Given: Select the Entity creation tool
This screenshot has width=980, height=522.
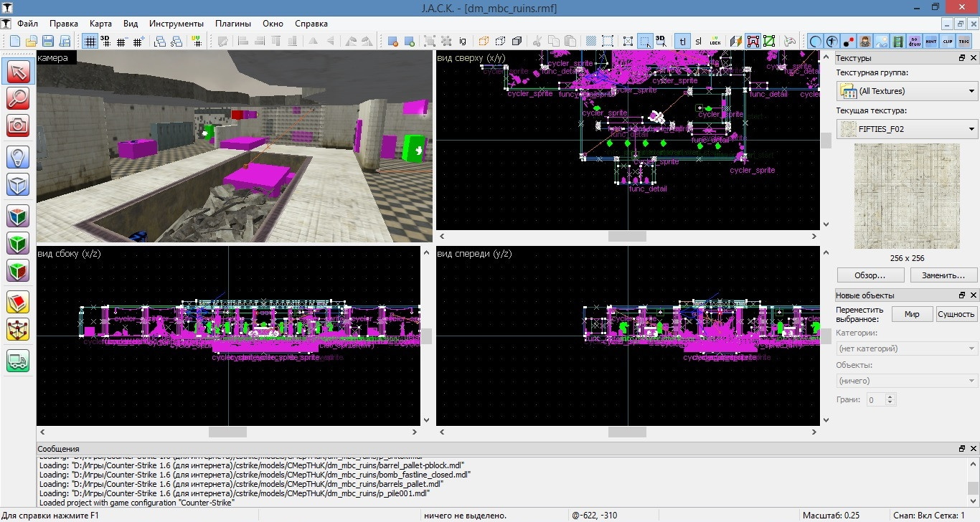Looking at the screenshot, I should click(x=18, y=156).
